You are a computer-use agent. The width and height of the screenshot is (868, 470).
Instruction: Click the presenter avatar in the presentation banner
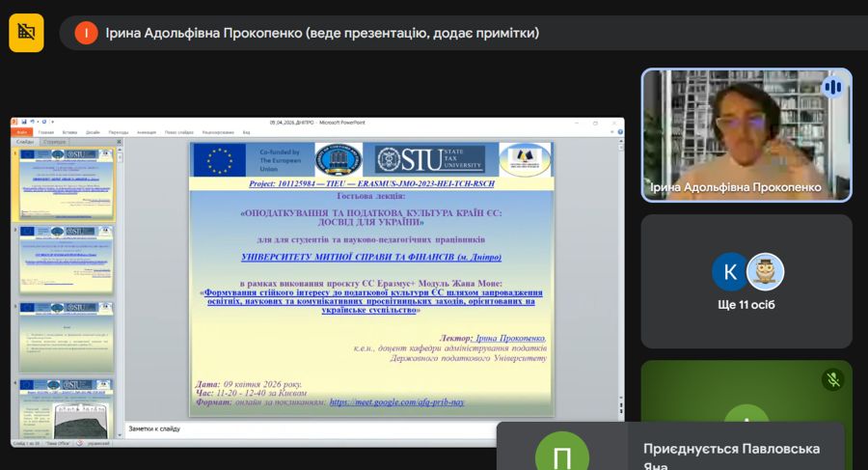(86, 33)
